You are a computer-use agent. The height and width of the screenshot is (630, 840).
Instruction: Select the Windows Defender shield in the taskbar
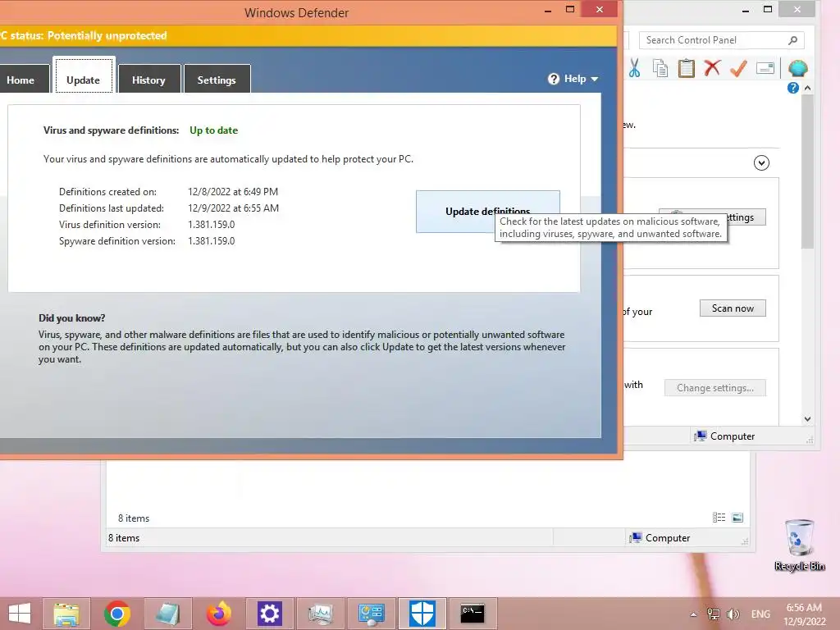(x=422, y=614)
